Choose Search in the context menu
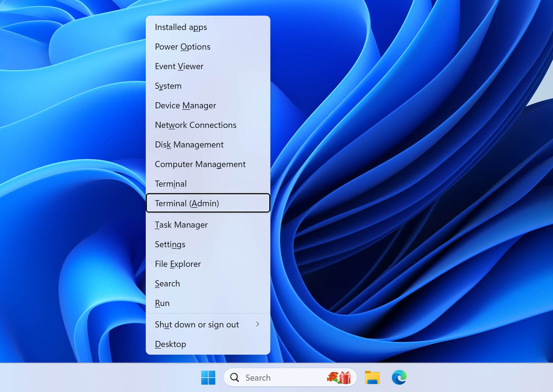 pyautogui.click(x=208, y=284)
